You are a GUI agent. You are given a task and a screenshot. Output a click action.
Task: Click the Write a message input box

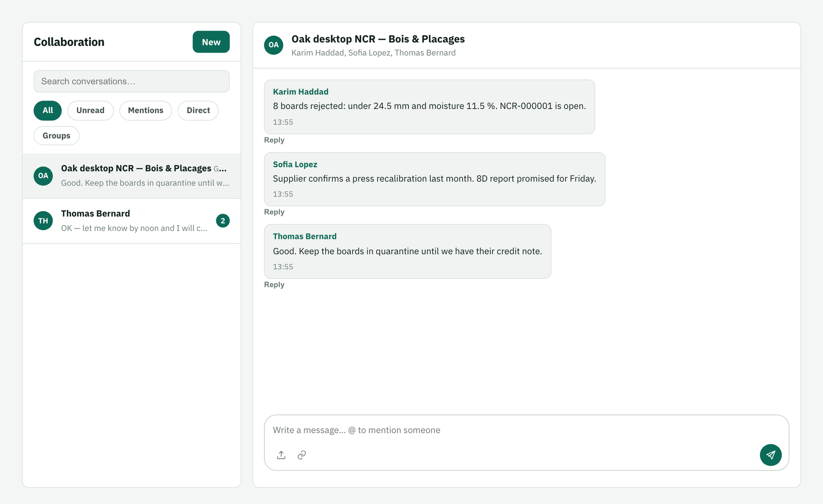point(526,430)
